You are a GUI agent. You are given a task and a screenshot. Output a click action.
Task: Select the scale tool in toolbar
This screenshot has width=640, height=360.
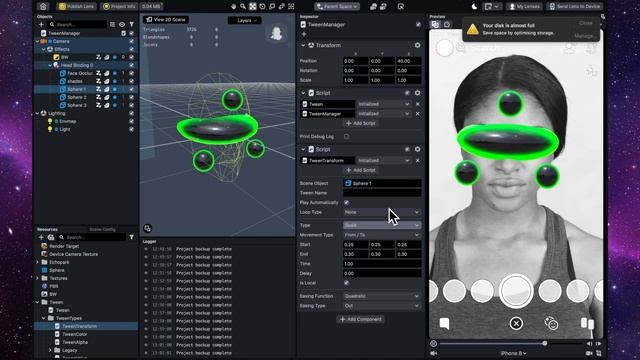[272, 6]
